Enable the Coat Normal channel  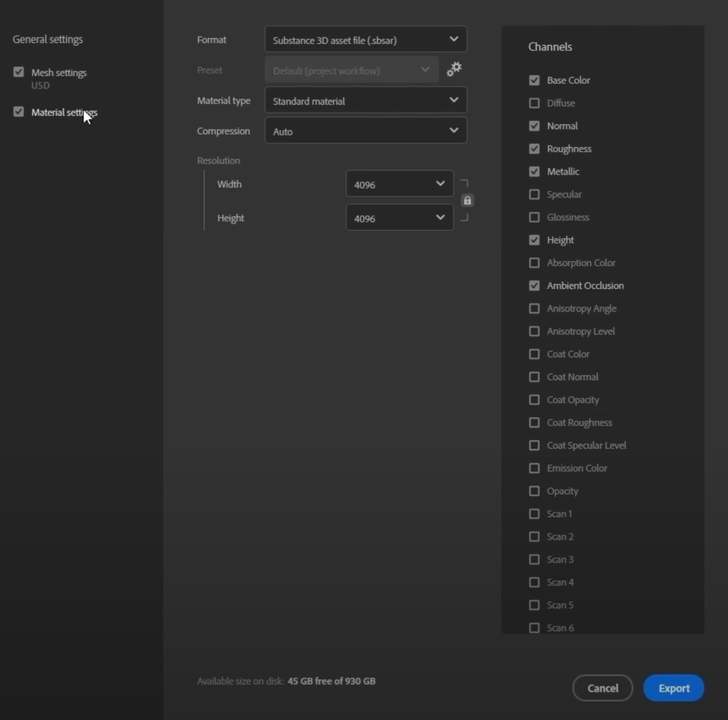click(534, 377)
